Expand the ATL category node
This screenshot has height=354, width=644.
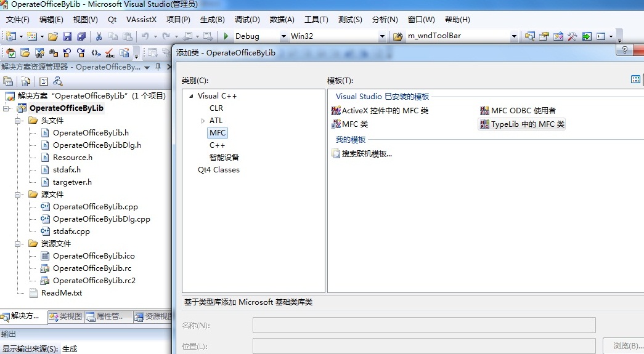point(203,121)
